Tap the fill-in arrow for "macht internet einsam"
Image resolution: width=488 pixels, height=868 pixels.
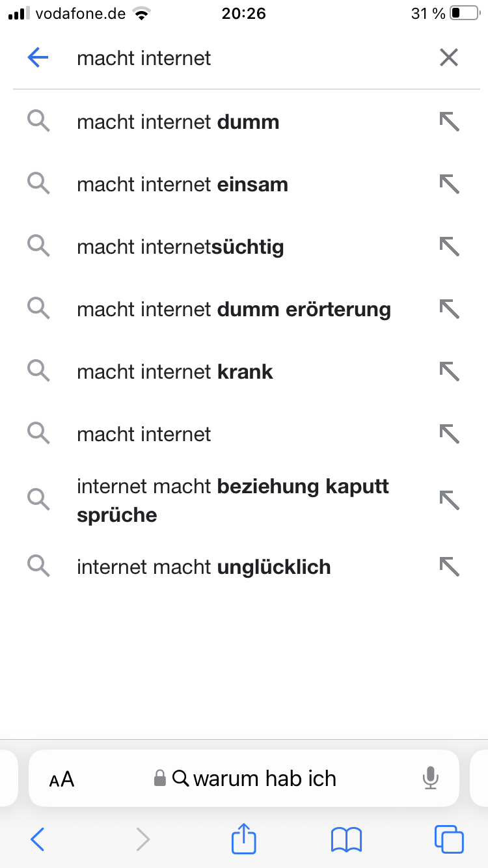pos(449,184)
